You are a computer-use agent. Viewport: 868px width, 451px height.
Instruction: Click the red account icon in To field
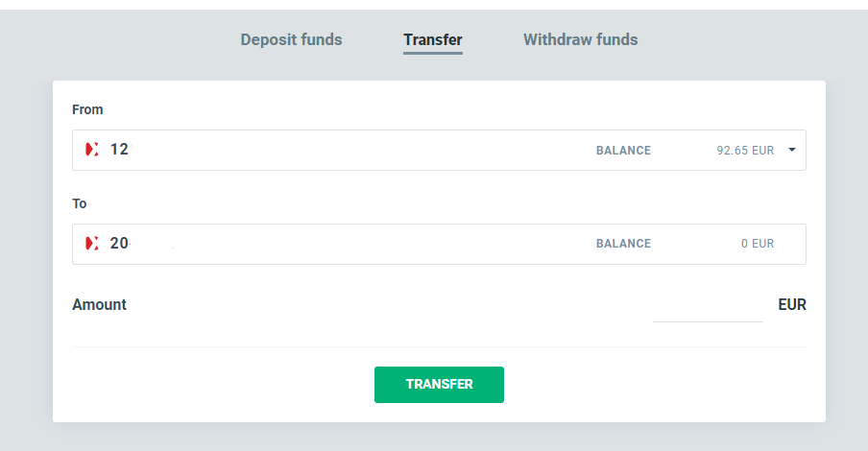click(x=92, y=244)
